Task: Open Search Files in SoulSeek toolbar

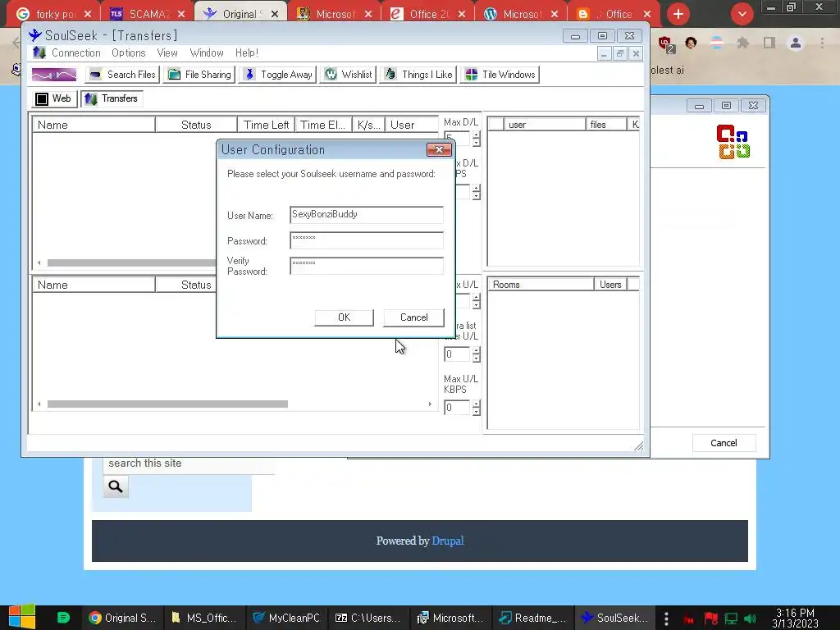Action: [x=122, y=75]
